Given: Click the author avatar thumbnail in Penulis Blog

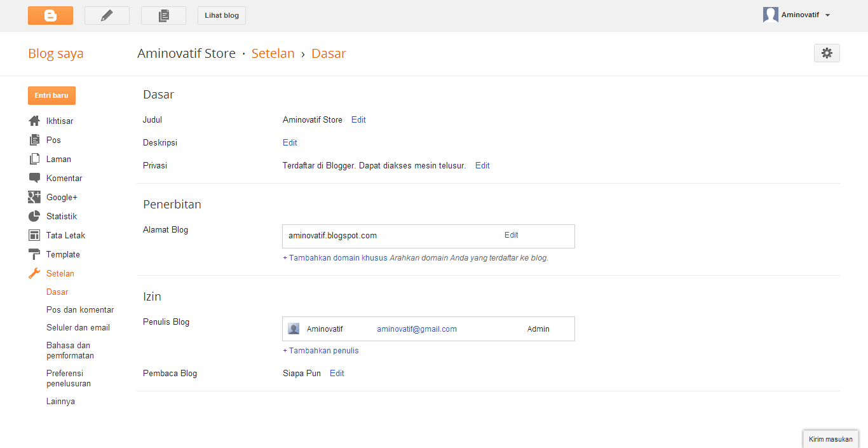Looking at the screenshot, I should (294, 329).
